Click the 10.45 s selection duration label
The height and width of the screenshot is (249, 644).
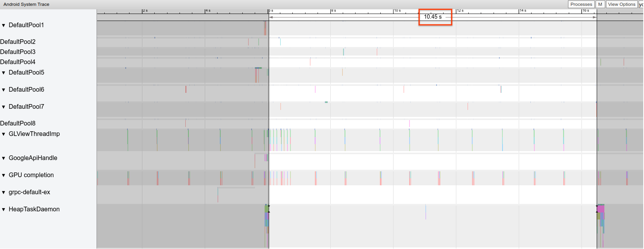[433, 17]
